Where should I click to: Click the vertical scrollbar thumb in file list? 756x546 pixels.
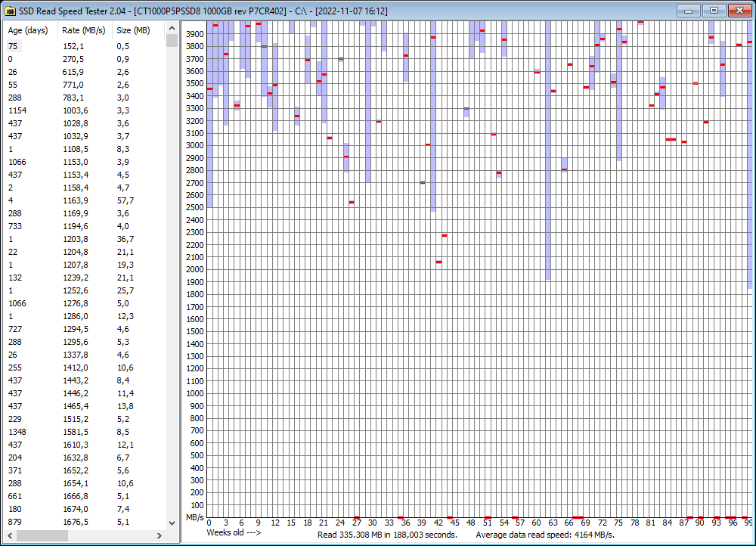[172, 41]
